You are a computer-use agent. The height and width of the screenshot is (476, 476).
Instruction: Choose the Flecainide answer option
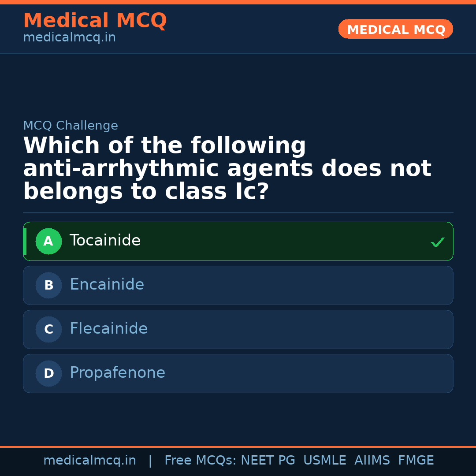point(238,330)
